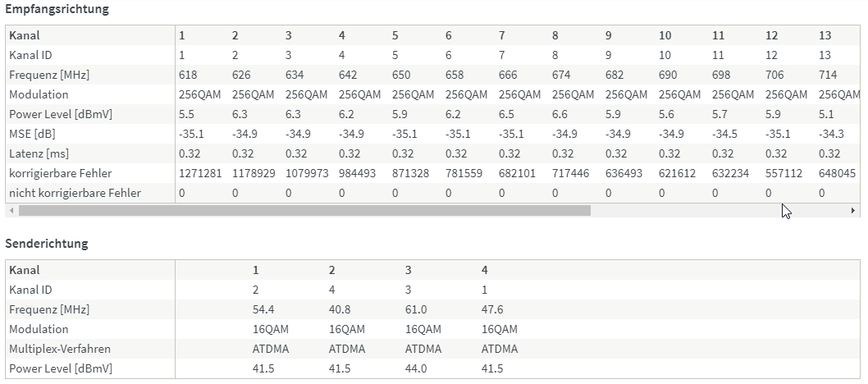Click the correctable errors value 648045
This screenshot has width=868, height=384.
pyautogui.click(x=838, y=173)
